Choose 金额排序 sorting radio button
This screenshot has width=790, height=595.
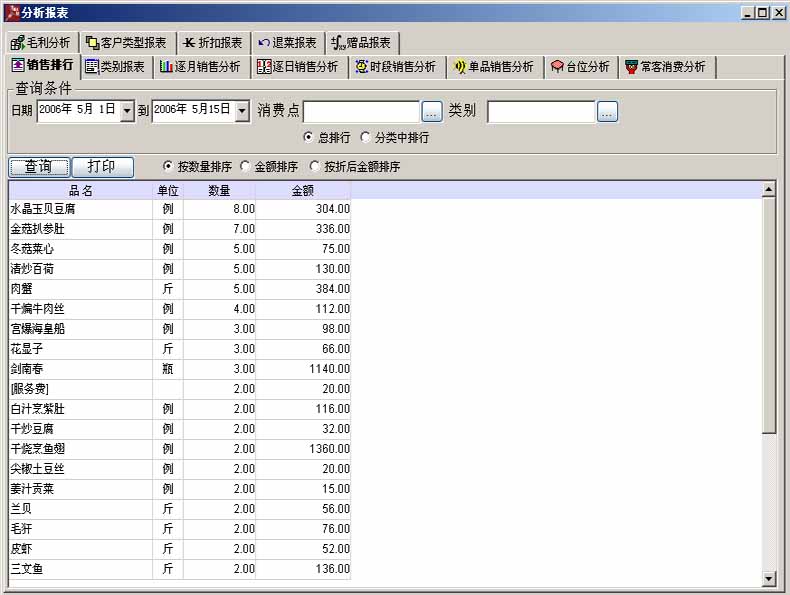[x=246, y=167]
